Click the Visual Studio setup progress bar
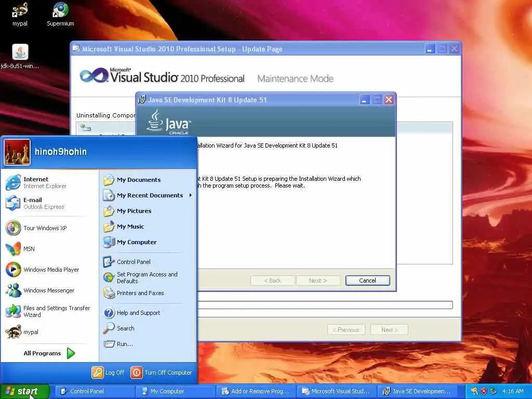532x399 pixels. tap(325, 304)
